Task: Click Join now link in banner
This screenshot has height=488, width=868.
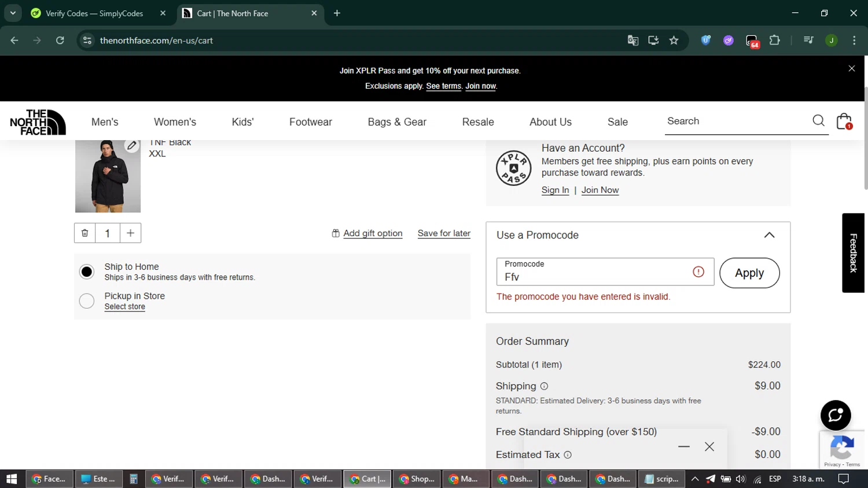Action: click(480, 86)
